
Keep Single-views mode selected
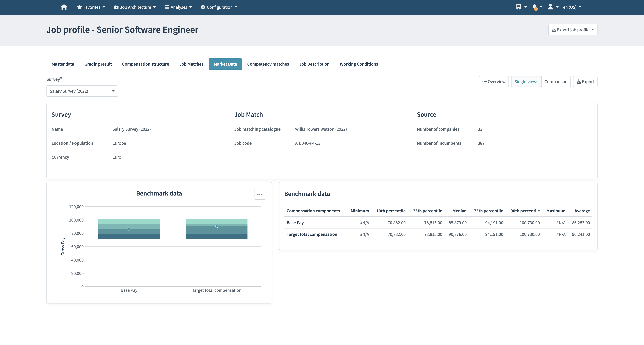526,82
